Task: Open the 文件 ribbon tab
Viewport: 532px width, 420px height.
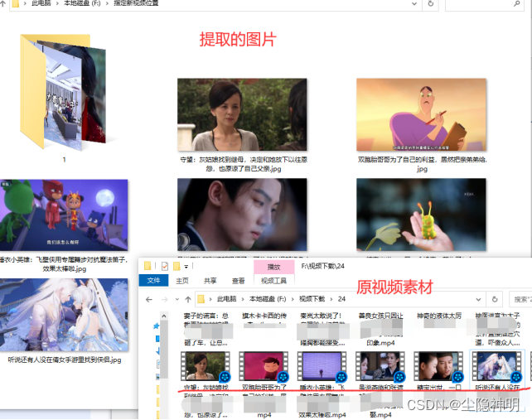Action: coord(153,281)
